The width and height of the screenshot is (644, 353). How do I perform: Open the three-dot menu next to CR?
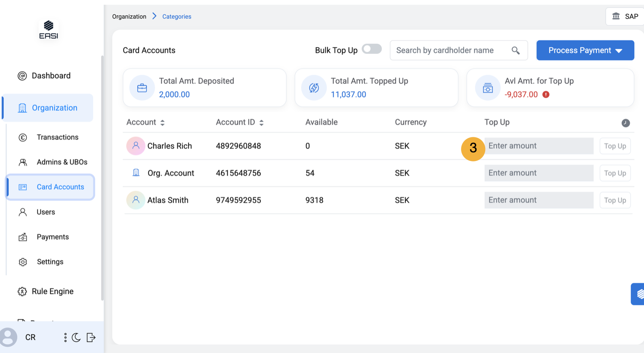[x=65, y=338]
